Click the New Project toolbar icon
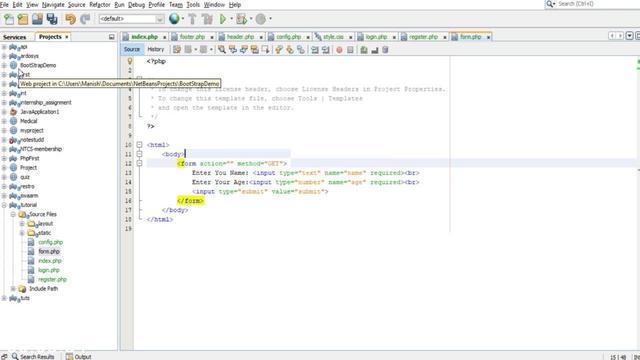Viewport: 640px width, 360px height. (23, 19)
